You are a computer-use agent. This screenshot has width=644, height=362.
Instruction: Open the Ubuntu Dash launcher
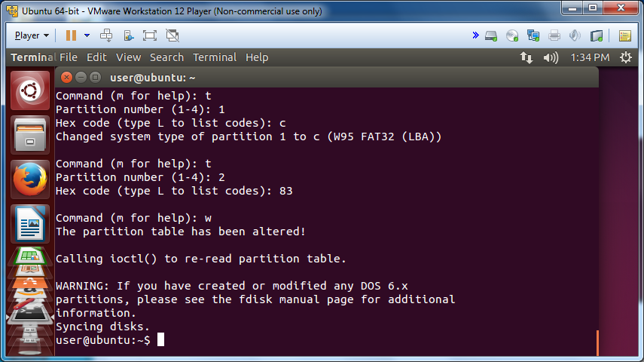pyautogui.click(x=30, y=90)
